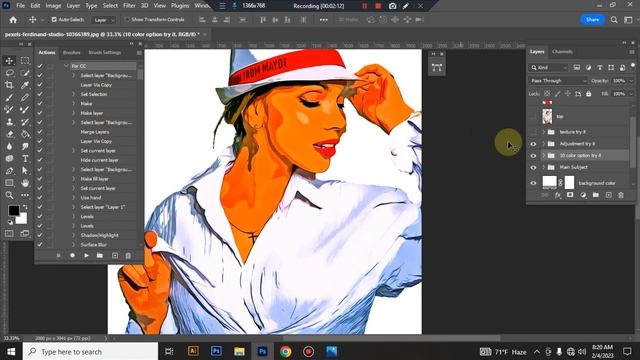Select the Brush tool
The height and width of the screenshot is (360, 640).
click(x=9, y=98)
